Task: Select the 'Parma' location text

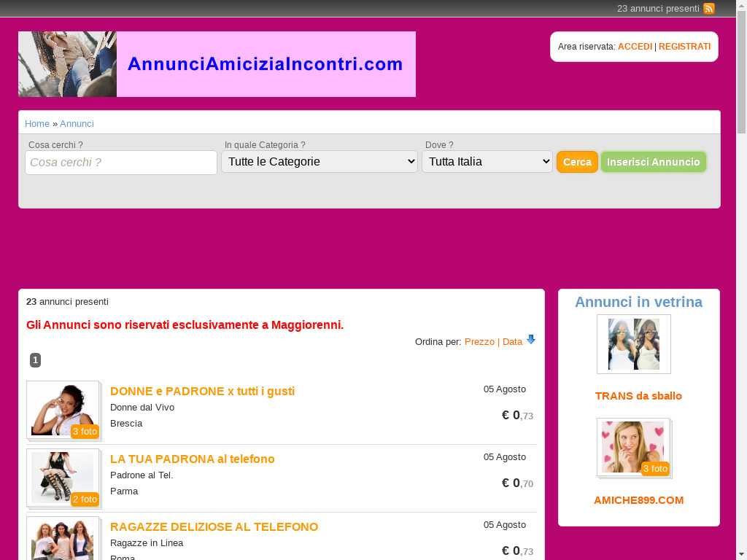Action: click(x=124, y=491)
